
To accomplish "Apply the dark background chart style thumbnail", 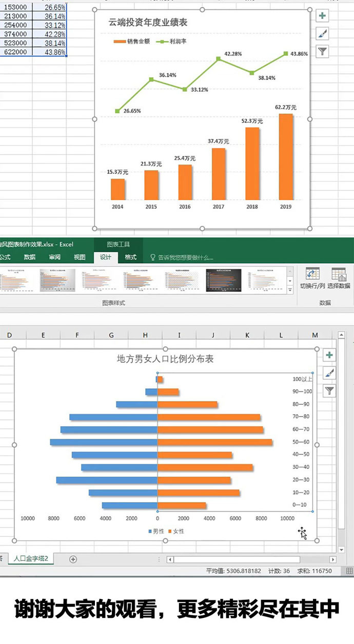I will coord(223,280).
